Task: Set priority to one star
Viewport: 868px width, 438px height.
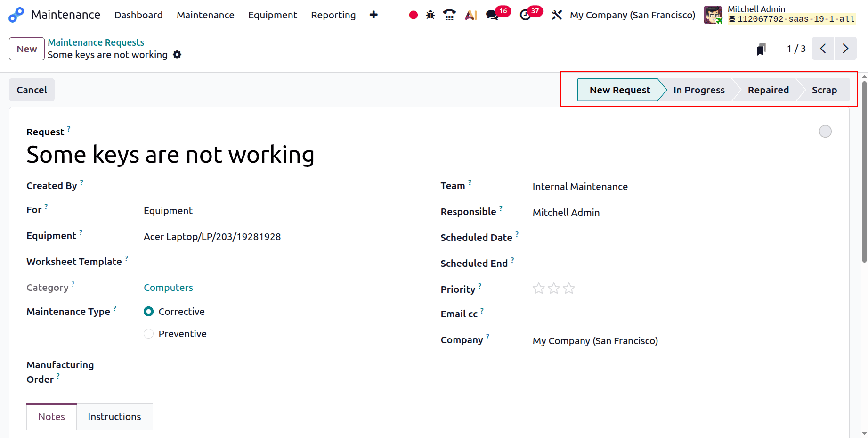Action: click(x=539, y=288)
